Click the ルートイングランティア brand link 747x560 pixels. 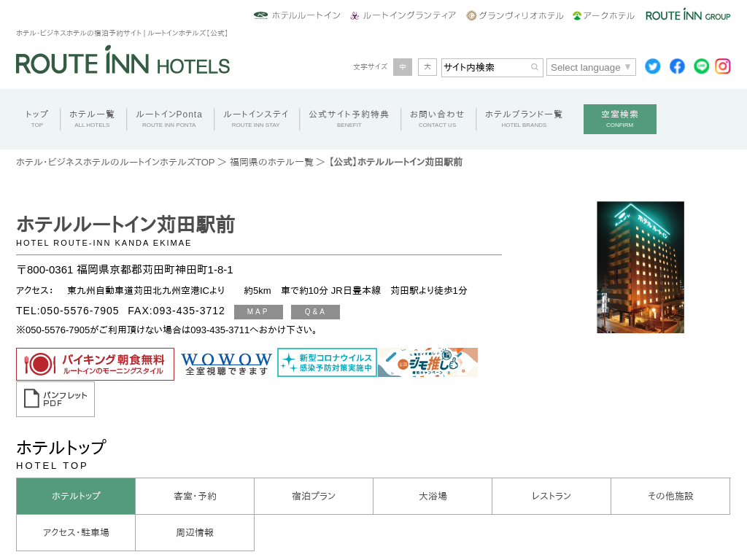tap(403, 15)
